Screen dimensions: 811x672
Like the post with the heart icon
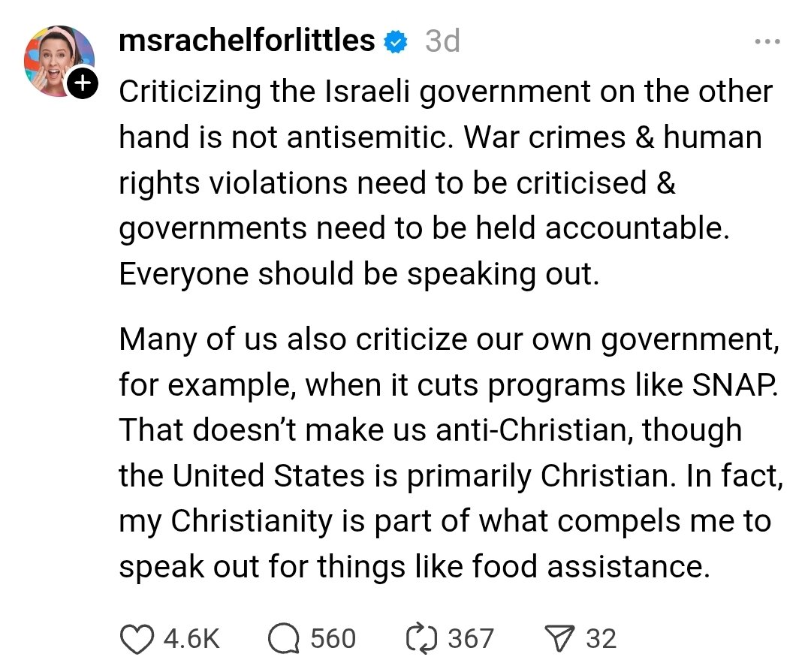click(136, 639)
